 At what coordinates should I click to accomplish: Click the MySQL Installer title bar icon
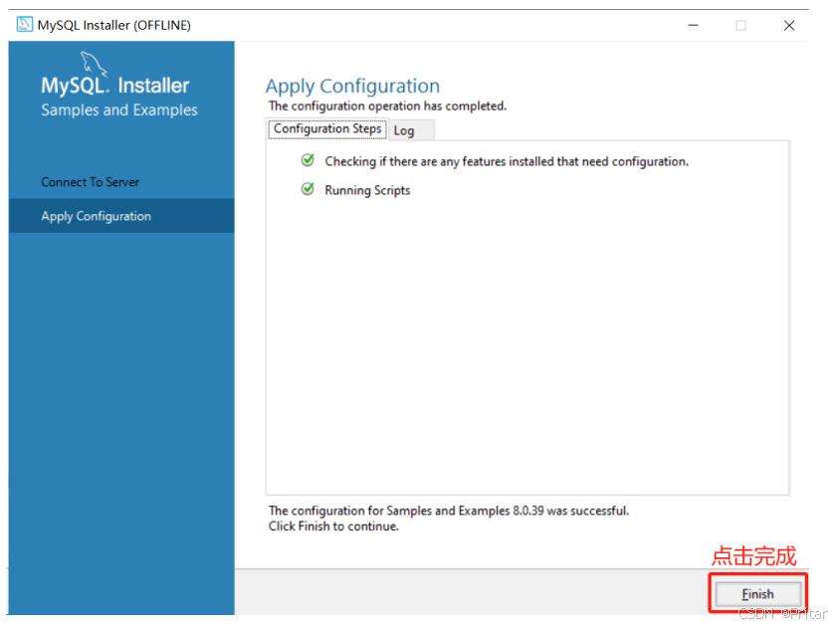(x=24, y=25)
